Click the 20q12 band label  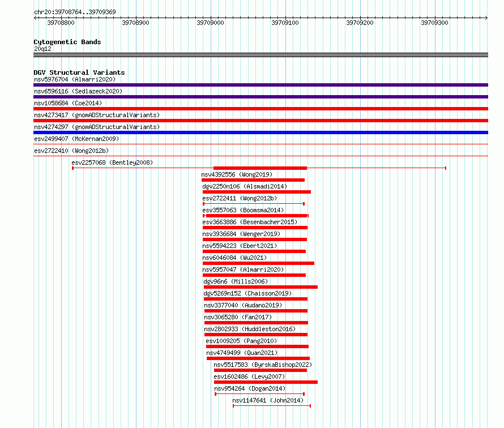pos(42,49)
